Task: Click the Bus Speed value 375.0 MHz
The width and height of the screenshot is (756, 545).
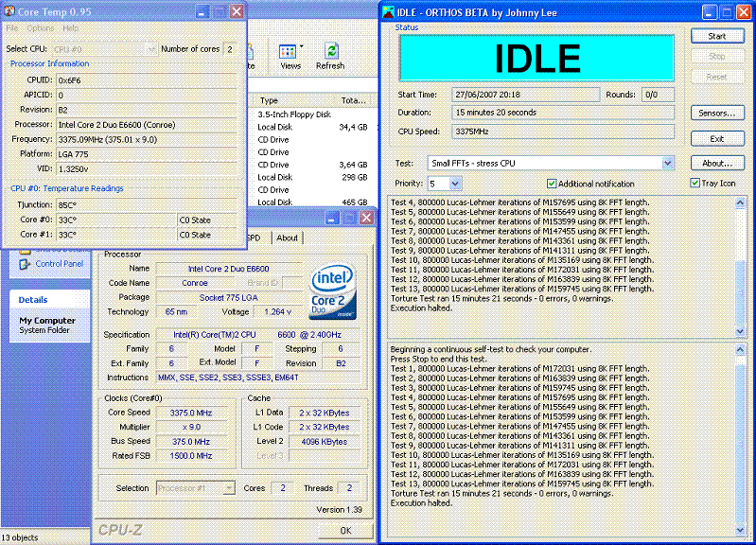Action: (x=191, y=441)
